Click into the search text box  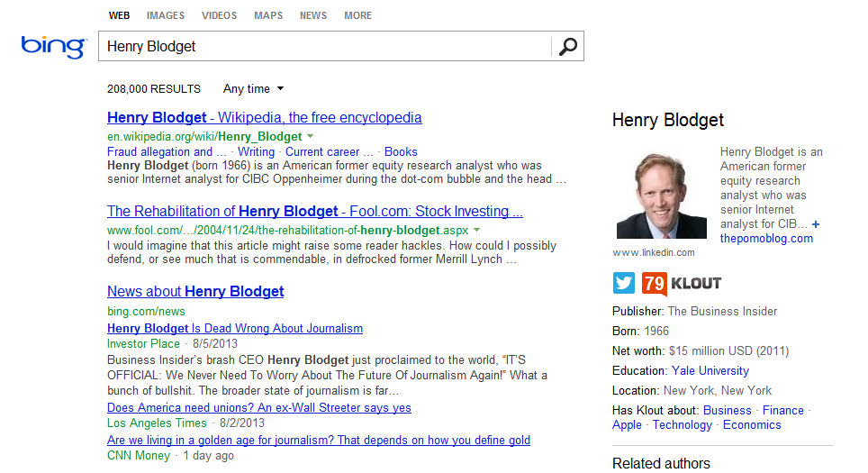[x=324, y=47]
